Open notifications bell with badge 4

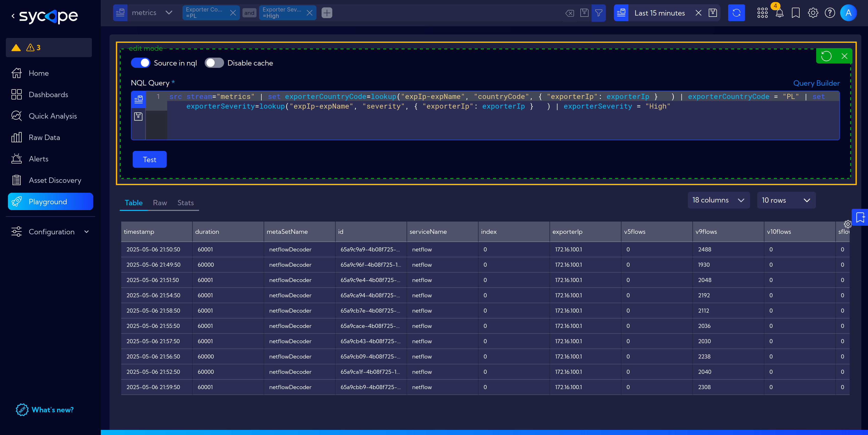click(x=779, y=13)
